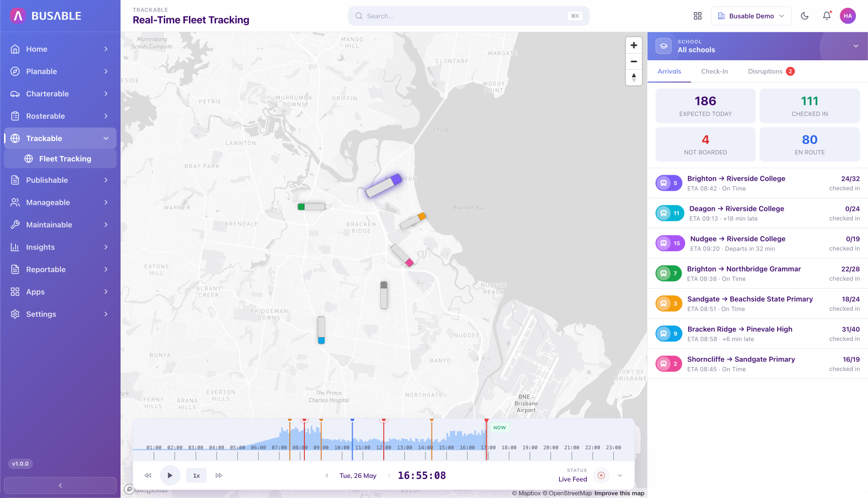Switch to the Arrivals tab
This screenshot has width=868, height=498.
click(x=669, y=71)
